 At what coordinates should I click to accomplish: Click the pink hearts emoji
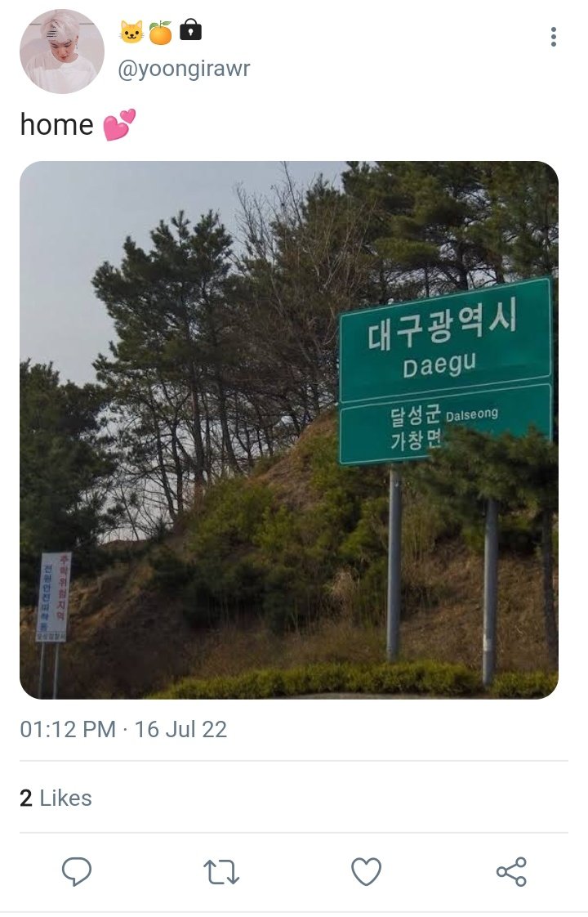click(119, 124)
